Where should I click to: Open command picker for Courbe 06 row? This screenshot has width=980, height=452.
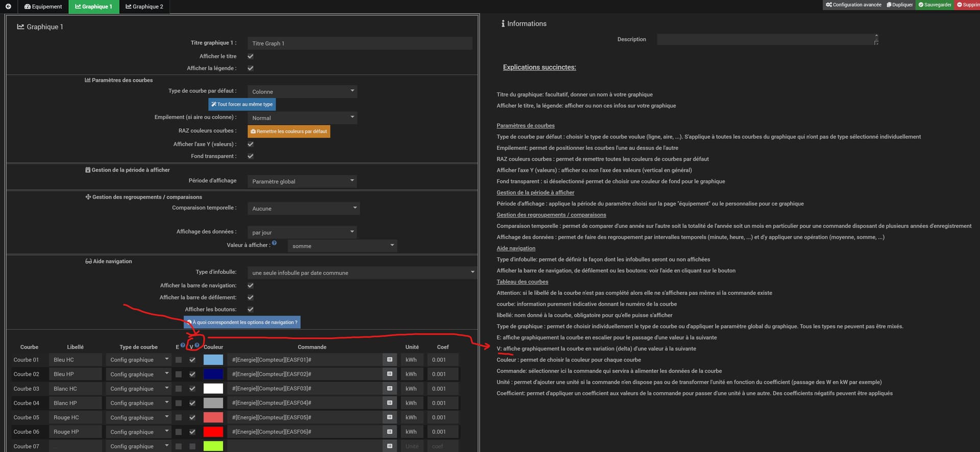(389, 432)
